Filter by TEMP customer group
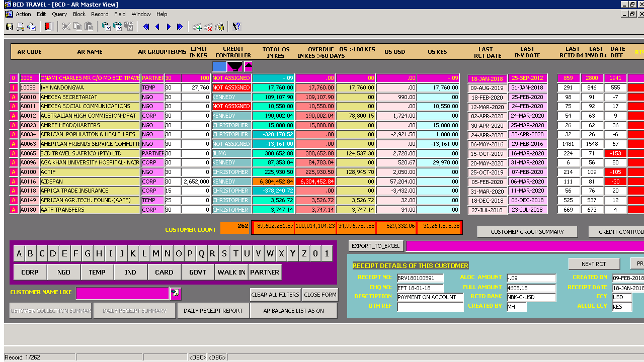644x362 pixels. [97, 272]
